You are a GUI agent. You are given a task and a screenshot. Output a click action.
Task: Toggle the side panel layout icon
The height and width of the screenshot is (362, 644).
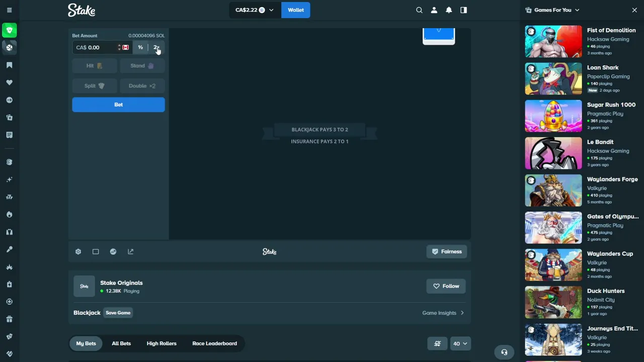coord(463,10)
